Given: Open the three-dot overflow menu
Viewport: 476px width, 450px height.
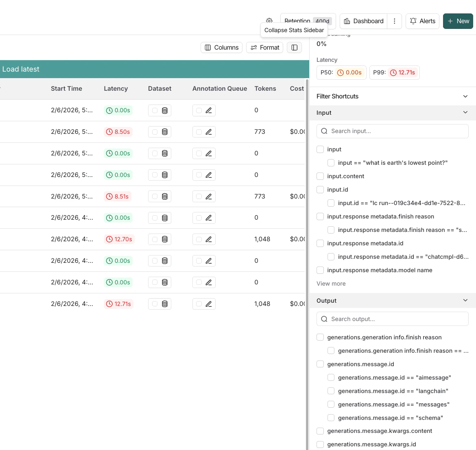Looking at the screenshot, I should coord(394,21).
